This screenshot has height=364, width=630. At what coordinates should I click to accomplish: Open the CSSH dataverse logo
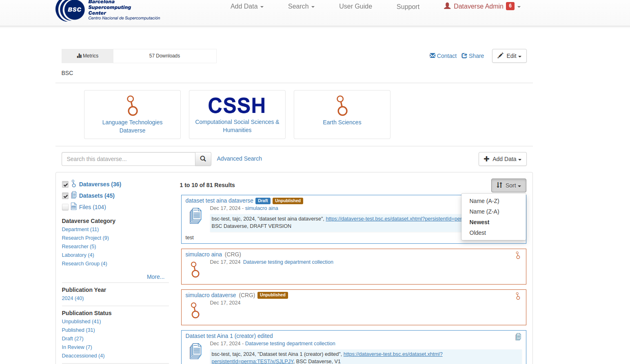coord(237,106)
